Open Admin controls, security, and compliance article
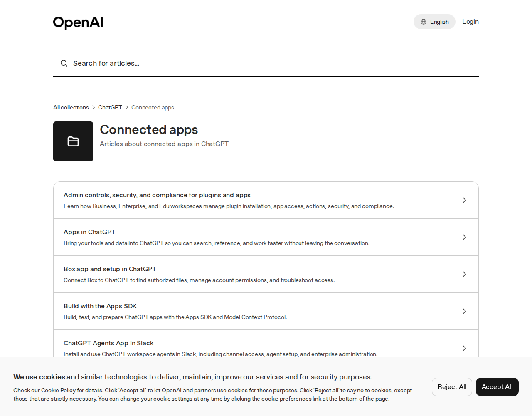Viewport: 532px width, 416px height. click(x=266, y=200)
